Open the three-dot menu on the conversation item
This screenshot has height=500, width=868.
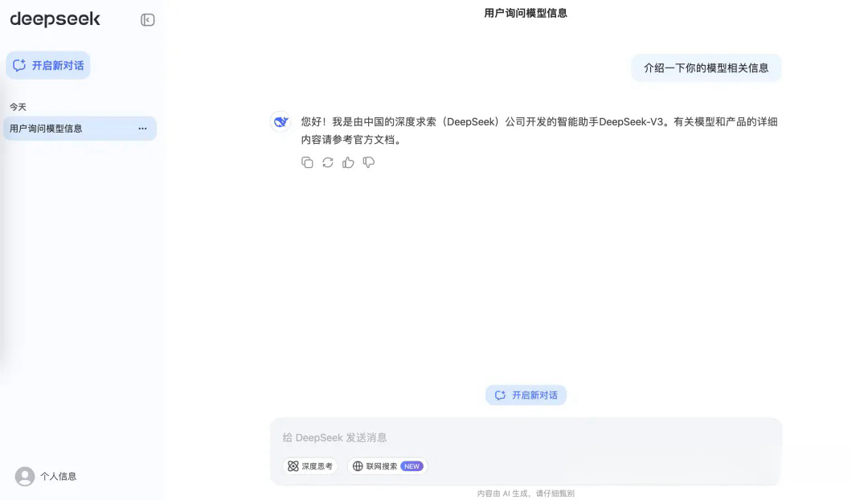point(142,129)
